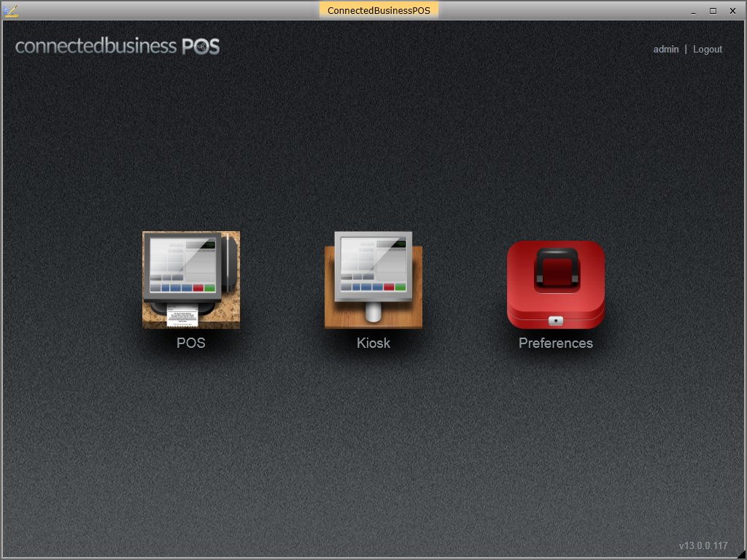Click the Logout link
747x560 pixels.
click(x=708, y=50)
